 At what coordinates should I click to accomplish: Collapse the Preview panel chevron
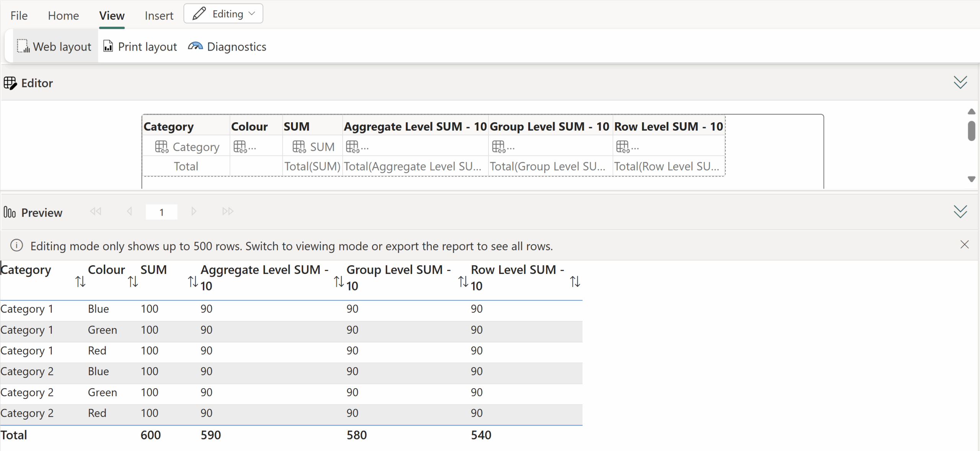[x=960, y=212]
